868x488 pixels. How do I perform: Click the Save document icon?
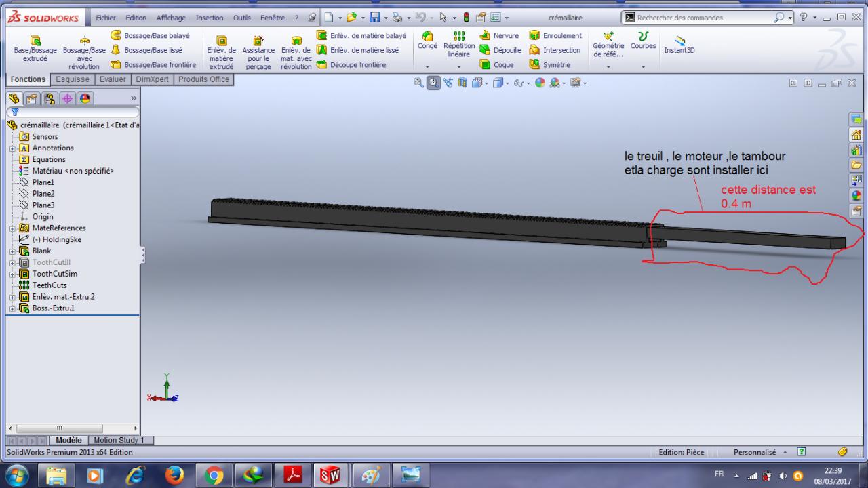(x=374, y=18)
